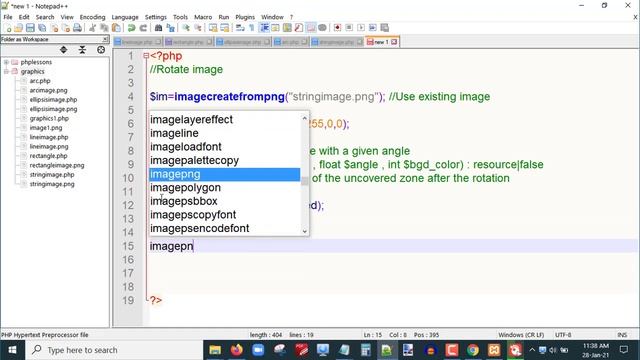Open Zoom from the taskbar
The width and height of the screenshot is (640, 360).
point(258,350)
